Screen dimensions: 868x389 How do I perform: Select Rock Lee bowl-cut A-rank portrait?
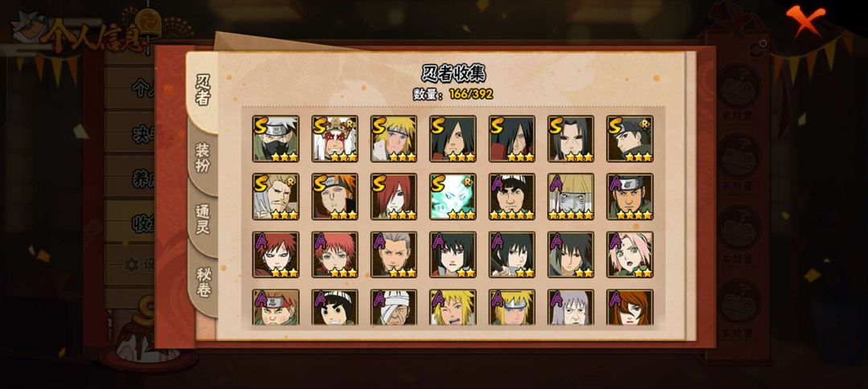334,307
